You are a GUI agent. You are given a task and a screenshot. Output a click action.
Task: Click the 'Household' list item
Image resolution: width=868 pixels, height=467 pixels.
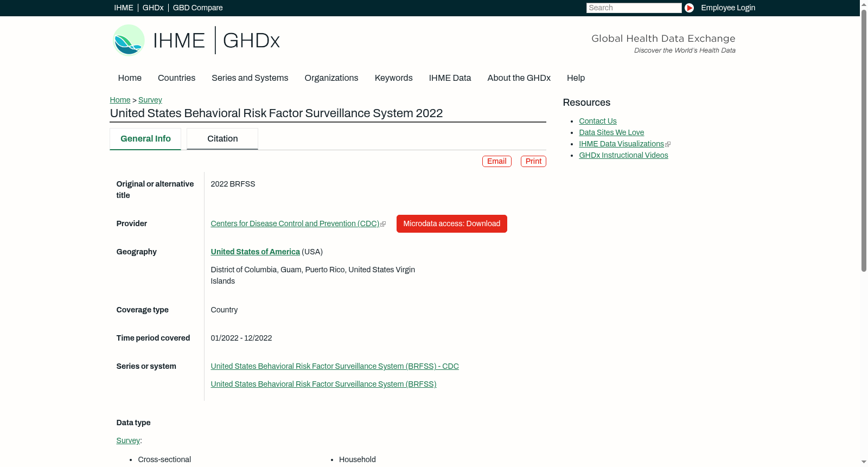point(358,459)
